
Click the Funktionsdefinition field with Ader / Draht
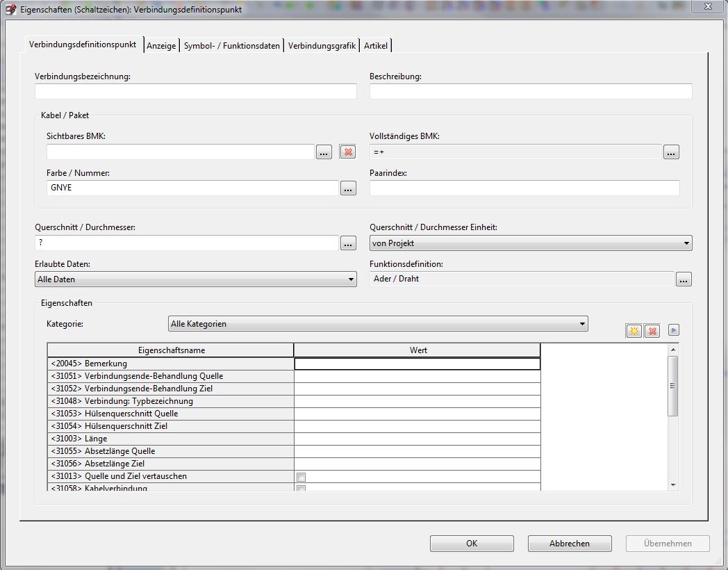522,279
